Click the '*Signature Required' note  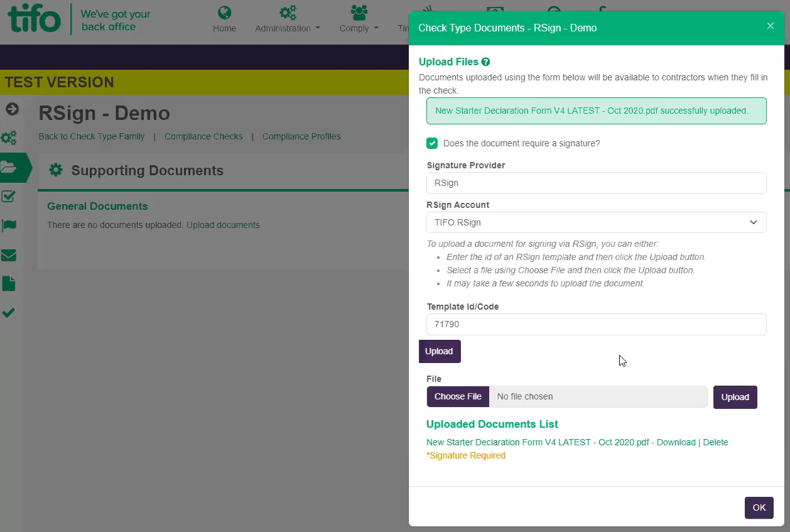click(466, 455)
